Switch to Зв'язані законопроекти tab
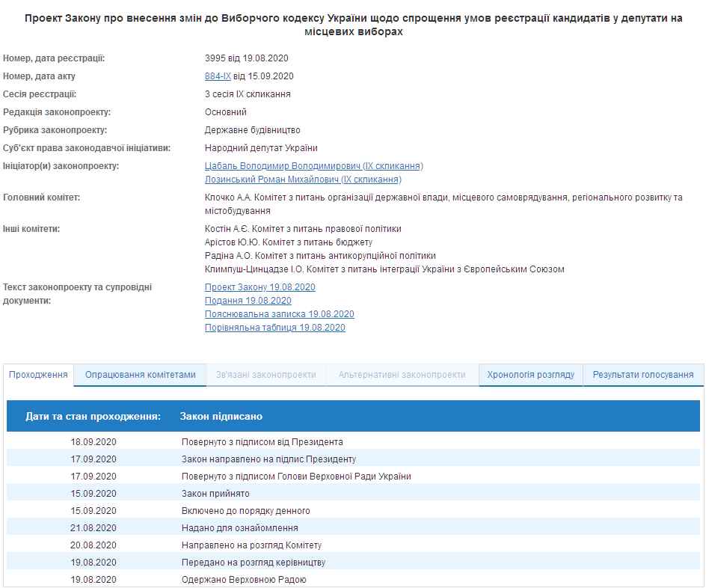Screen dimensions: 709x588 [x=266, y=375]
